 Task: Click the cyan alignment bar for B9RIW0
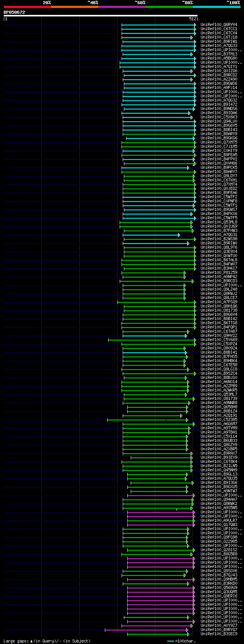point(156,243)
